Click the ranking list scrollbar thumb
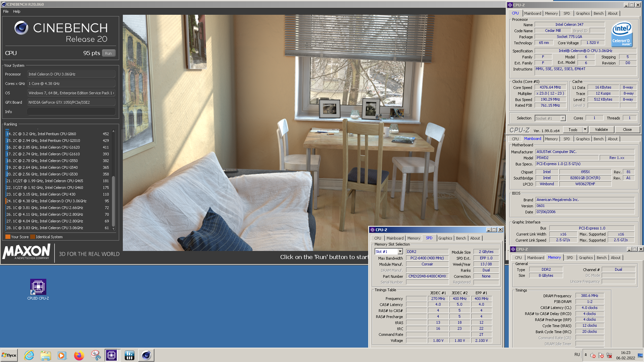Viewport: 644px width, 362px height. [113, 201]
